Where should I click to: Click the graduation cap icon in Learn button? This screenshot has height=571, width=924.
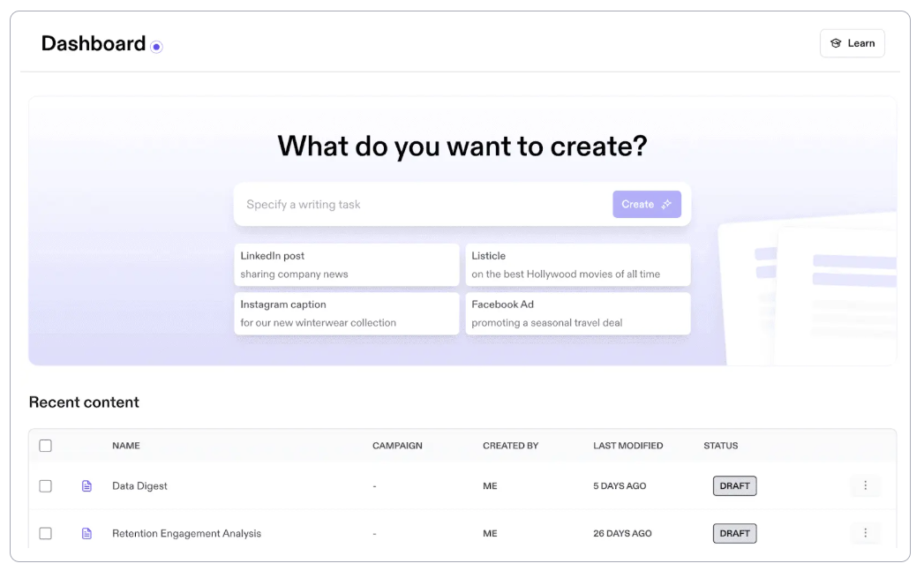pos(837,42)
